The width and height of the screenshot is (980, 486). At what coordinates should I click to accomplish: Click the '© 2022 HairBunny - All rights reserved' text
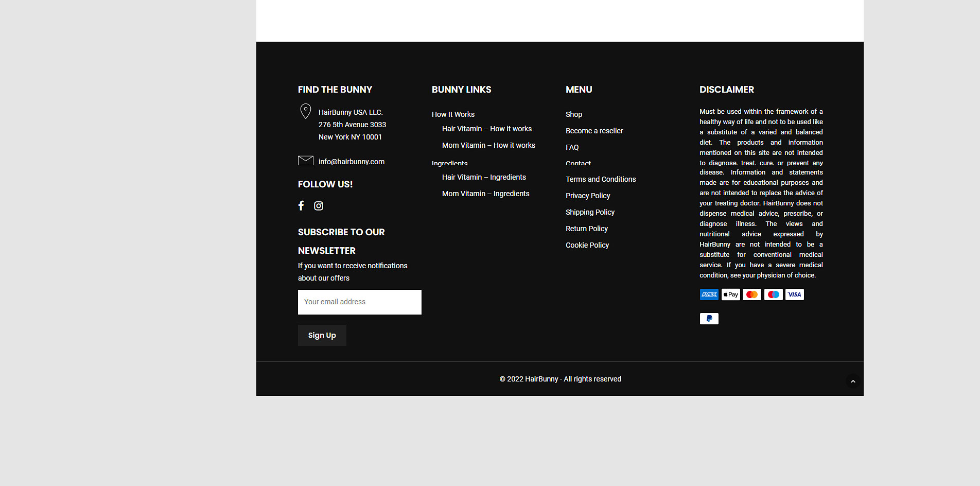560,379
